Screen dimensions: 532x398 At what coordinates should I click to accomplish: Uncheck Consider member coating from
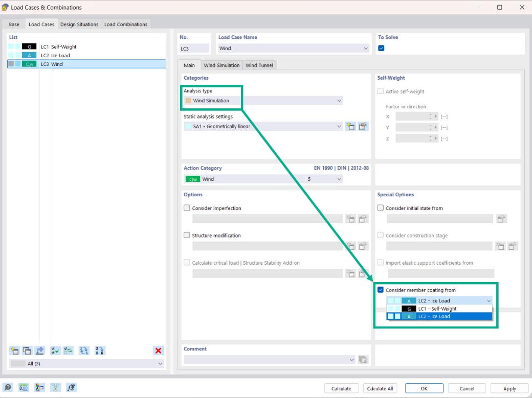381,290
